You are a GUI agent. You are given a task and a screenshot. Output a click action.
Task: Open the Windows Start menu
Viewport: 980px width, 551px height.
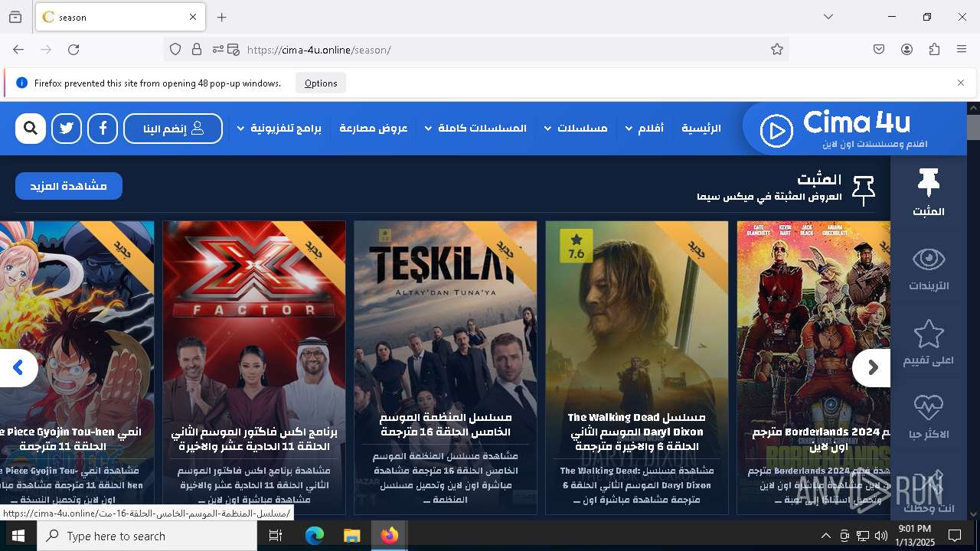click(18, 536)
